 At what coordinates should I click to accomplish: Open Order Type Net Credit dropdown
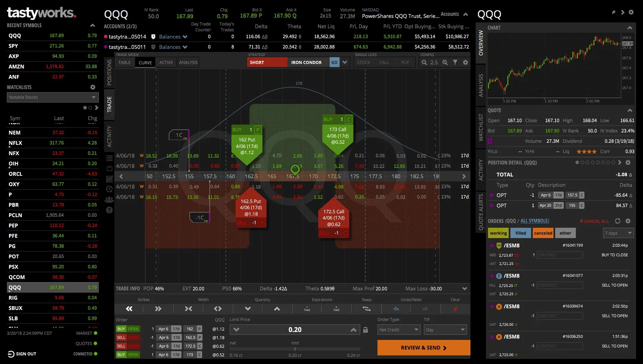point(399,330)
